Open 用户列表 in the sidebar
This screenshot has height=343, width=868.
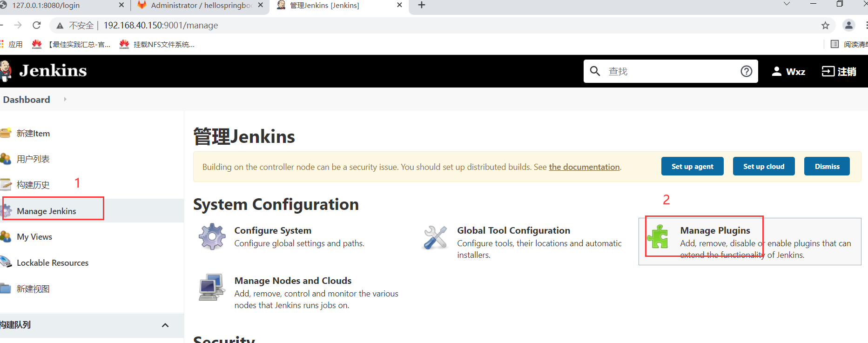pyautogui.click(x=33, y=159)
